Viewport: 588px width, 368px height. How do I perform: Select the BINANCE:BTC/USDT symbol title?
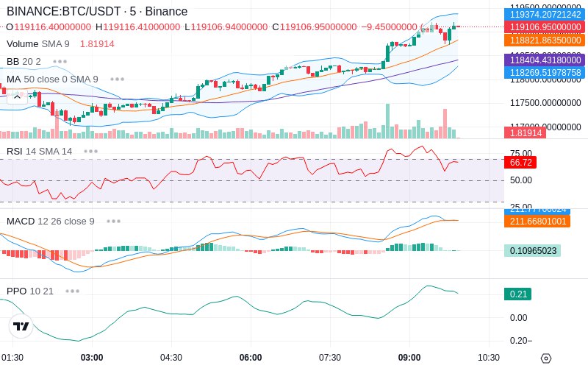97,11
